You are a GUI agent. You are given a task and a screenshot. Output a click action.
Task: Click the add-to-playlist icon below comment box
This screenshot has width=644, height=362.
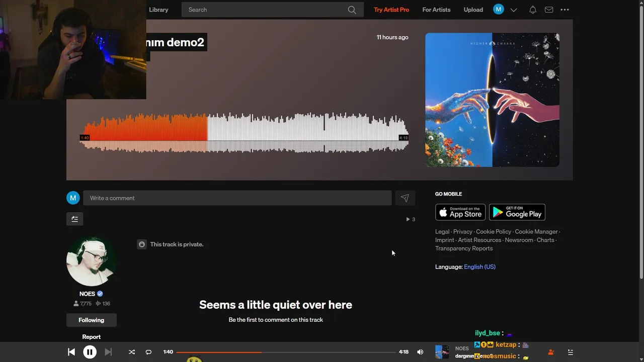74,219
